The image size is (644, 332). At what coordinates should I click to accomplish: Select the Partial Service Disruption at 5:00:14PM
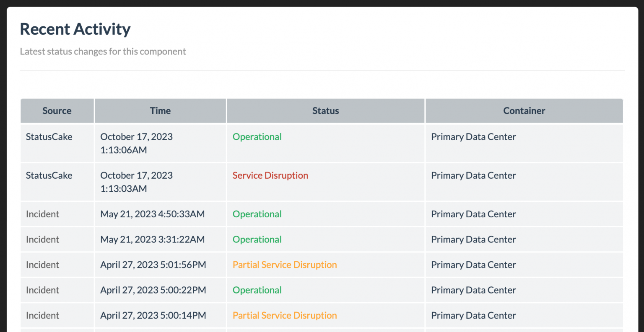(x=284, y=315)
